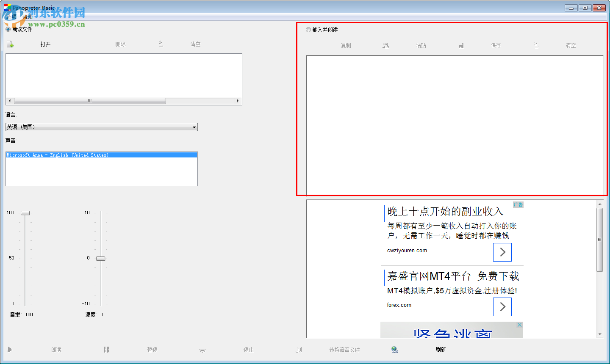Select the 朗读文件 radio button
This screenshot has height=364, width=610.
(7, 29)
